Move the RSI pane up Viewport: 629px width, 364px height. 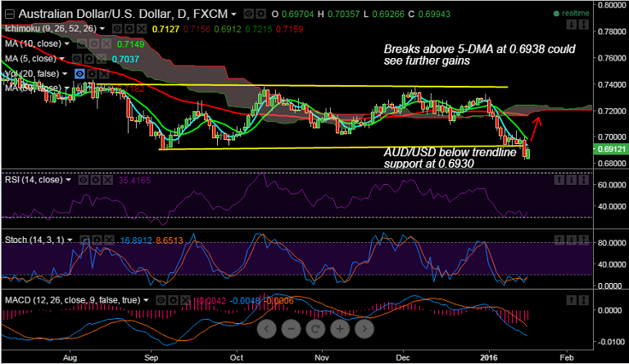(x=559, y=180)
